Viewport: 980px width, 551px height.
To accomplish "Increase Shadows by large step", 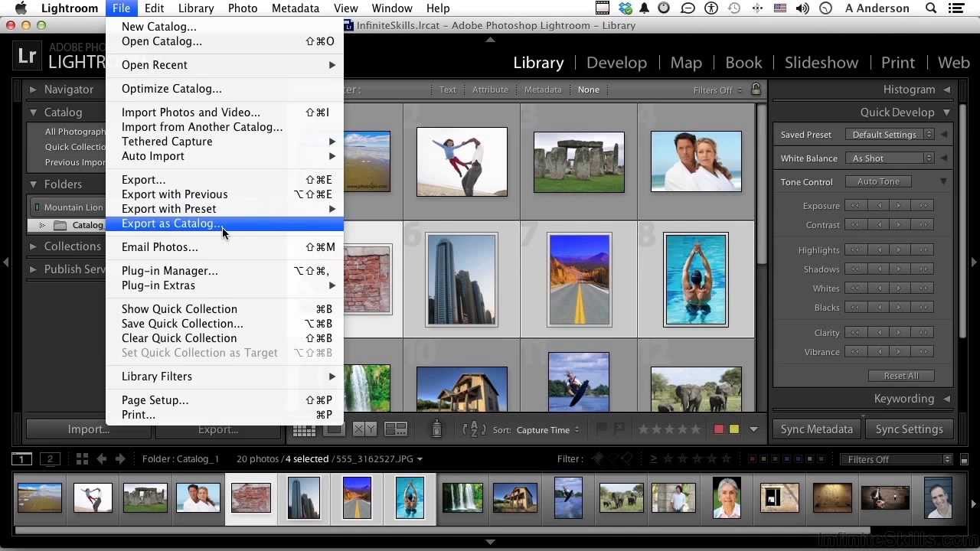I will (x=923, y=269).
